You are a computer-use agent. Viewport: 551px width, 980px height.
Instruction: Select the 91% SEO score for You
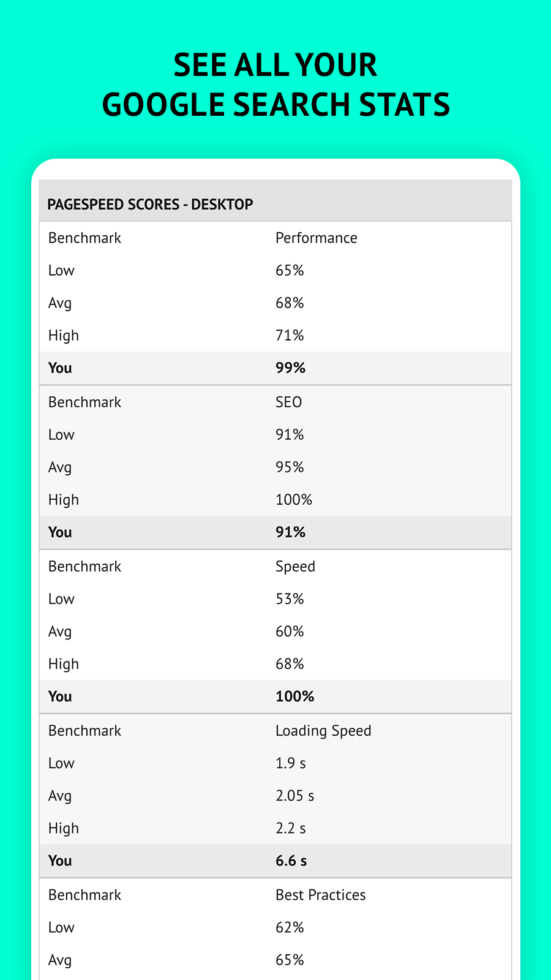290,532
